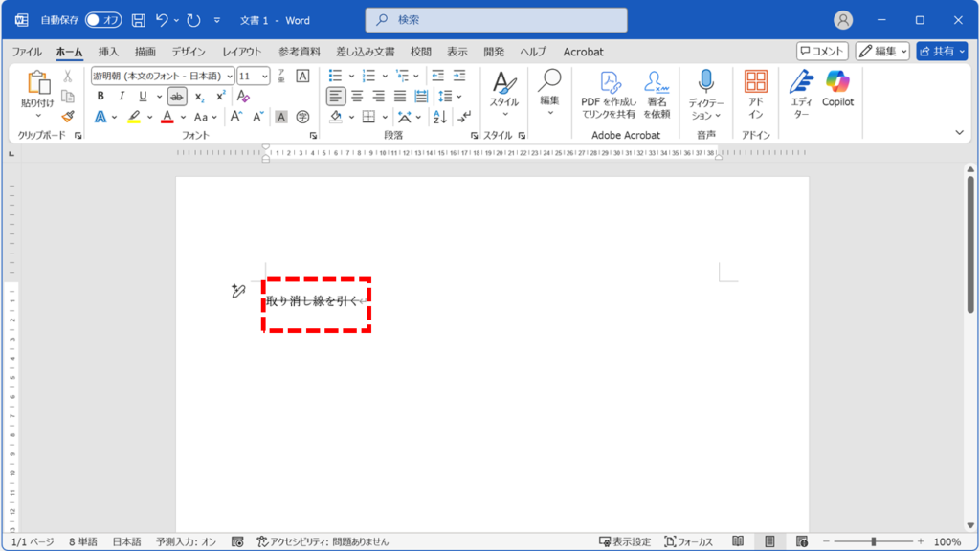Switch to the Design (デザイン) tab

[189, 52]
